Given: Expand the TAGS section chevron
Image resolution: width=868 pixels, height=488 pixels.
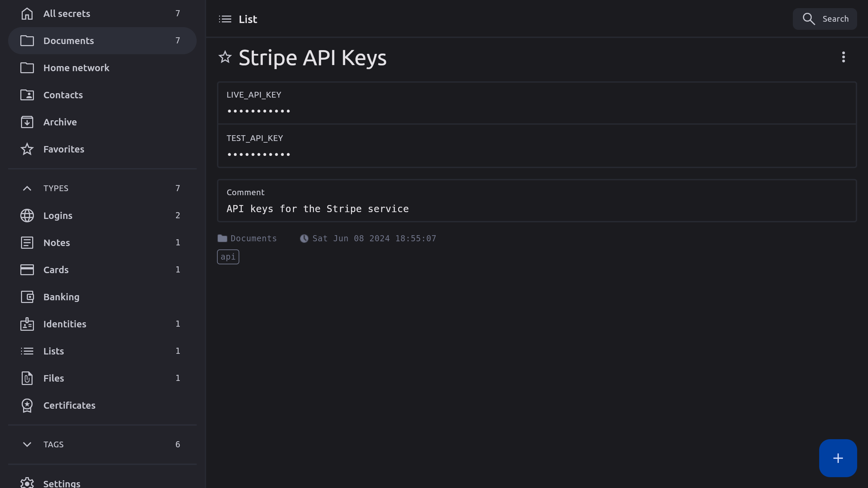Looking at the screenshot, I should (x=27, y=444).
